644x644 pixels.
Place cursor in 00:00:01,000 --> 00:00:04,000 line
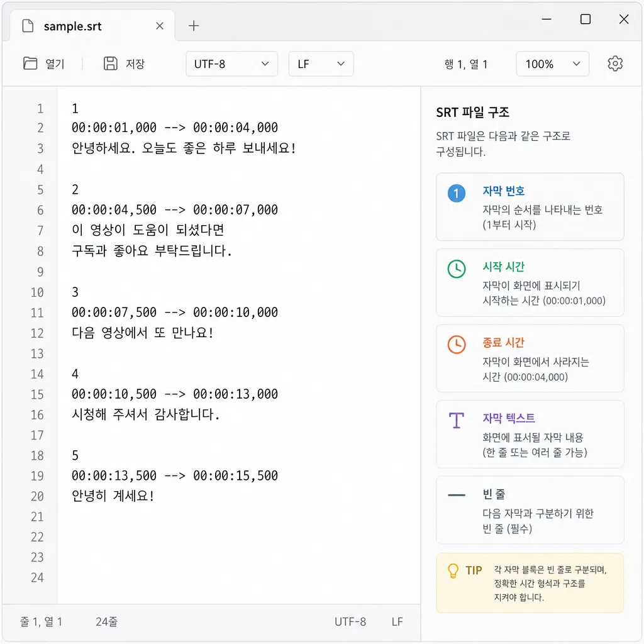pos(175,127)
